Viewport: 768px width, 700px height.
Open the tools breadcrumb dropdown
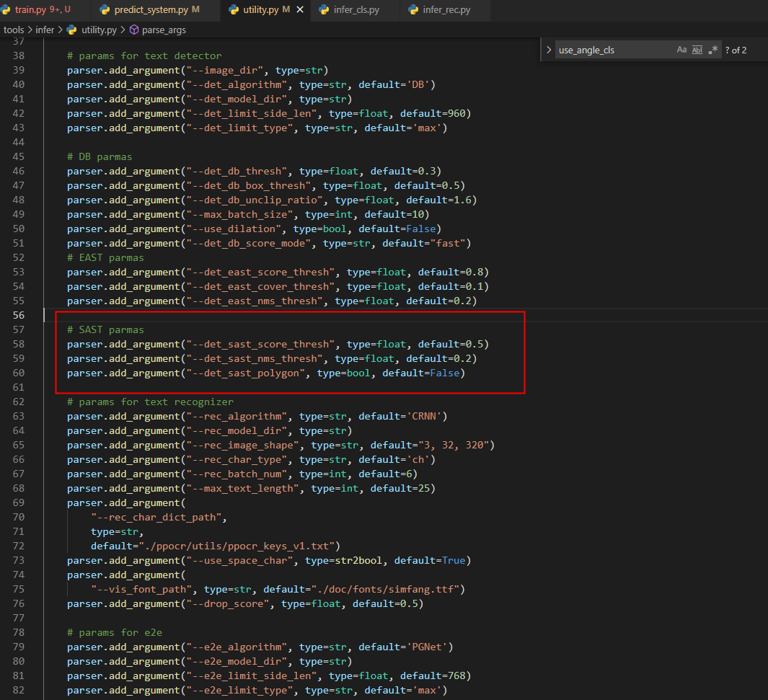[x=13, y=30]
